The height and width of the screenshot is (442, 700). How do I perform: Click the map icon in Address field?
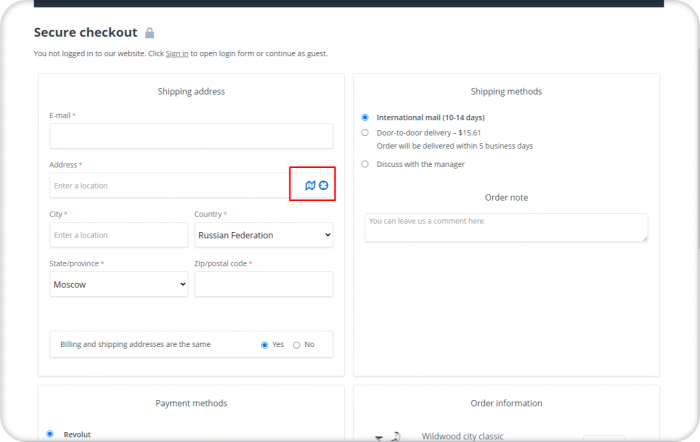pos(310,185)
